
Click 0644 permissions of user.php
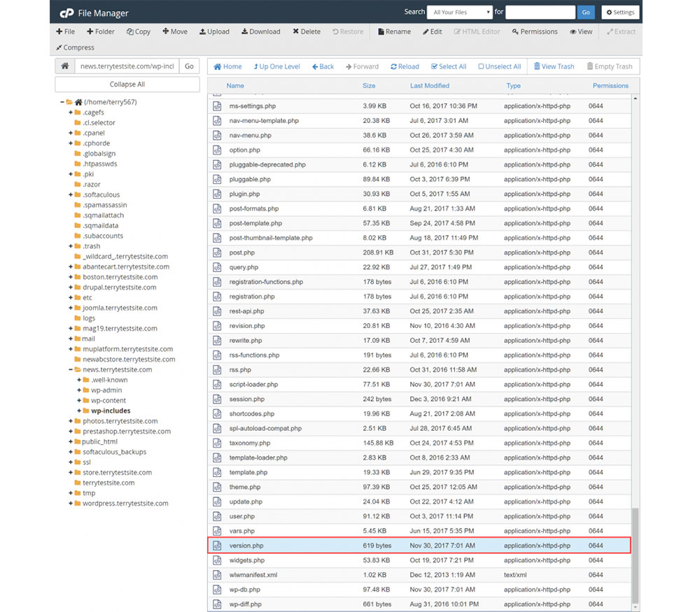click(596, 517)
